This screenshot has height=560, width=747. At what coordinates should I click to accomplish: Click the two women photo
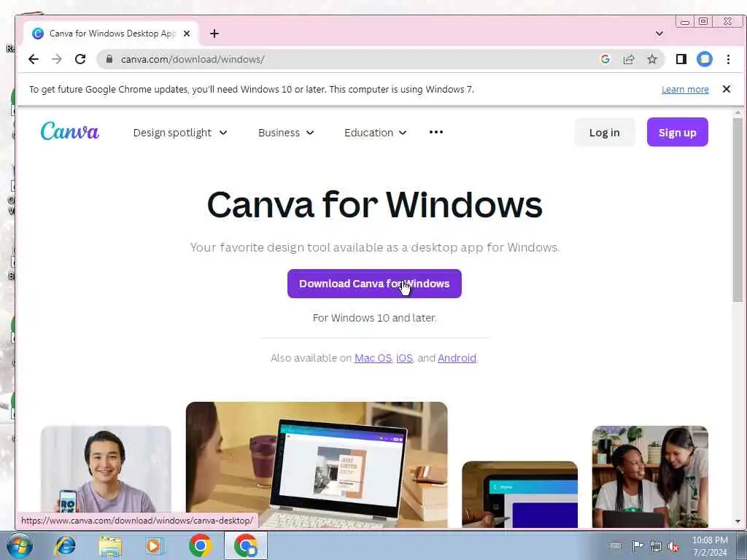tap(650, 476)
